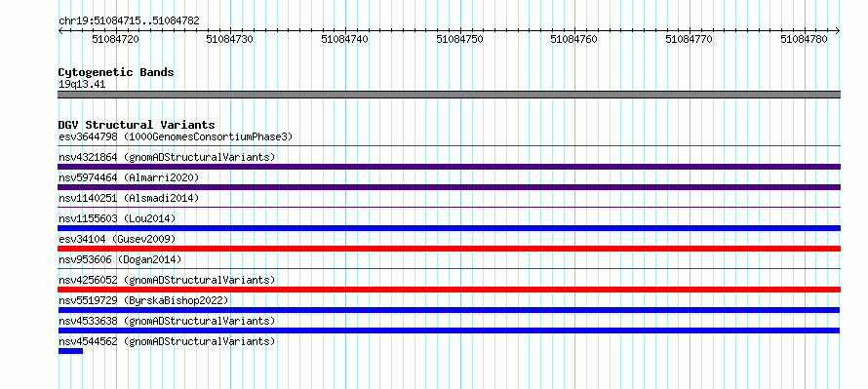Open nsv4533638 gnomAD variant label
Viewport: 868px width, 389px height.
coord(167,321)
